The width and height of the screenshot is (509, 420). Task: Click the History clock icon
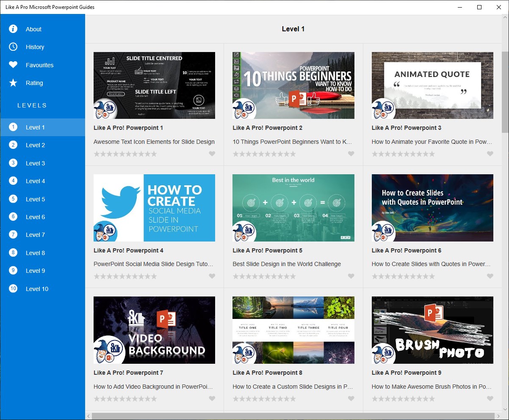13,47
